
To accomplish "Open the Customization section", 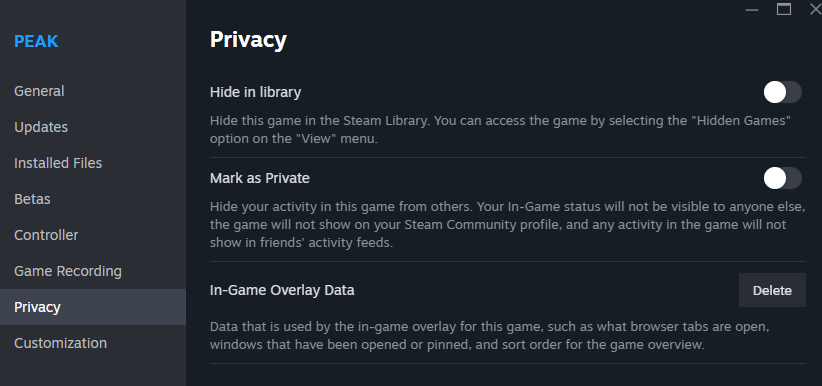I will point(61,343).
